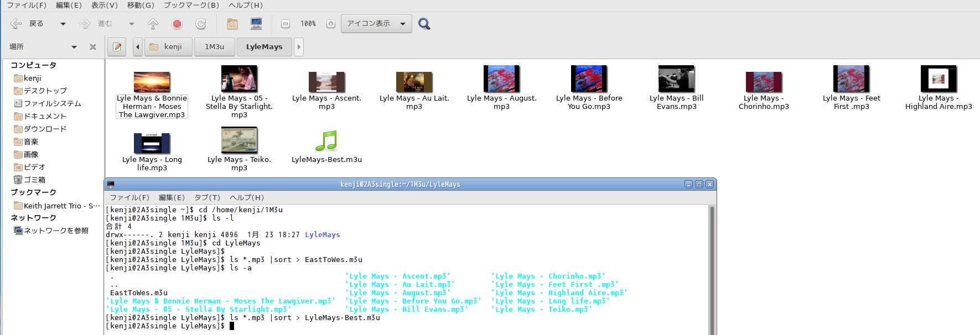Image resolution: width=980 pixels, height=335 pixels.
Task: Go up to the parent folder
Action: pos(153,24)
